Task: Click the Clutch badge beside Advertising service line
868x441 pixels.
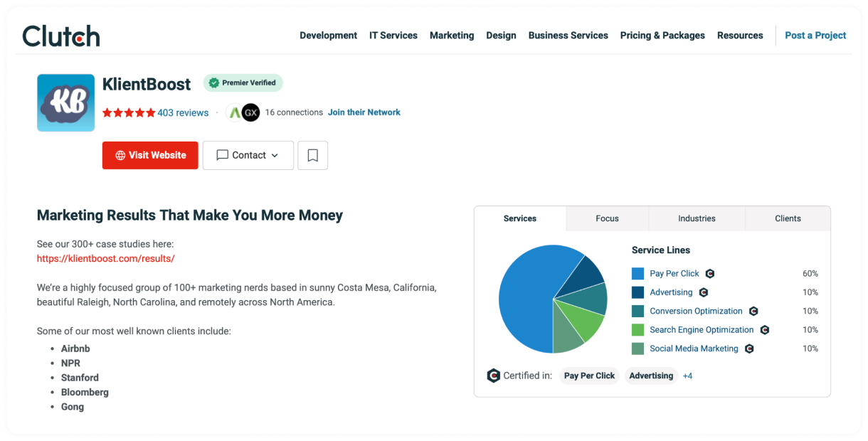Action: [703, 292]
